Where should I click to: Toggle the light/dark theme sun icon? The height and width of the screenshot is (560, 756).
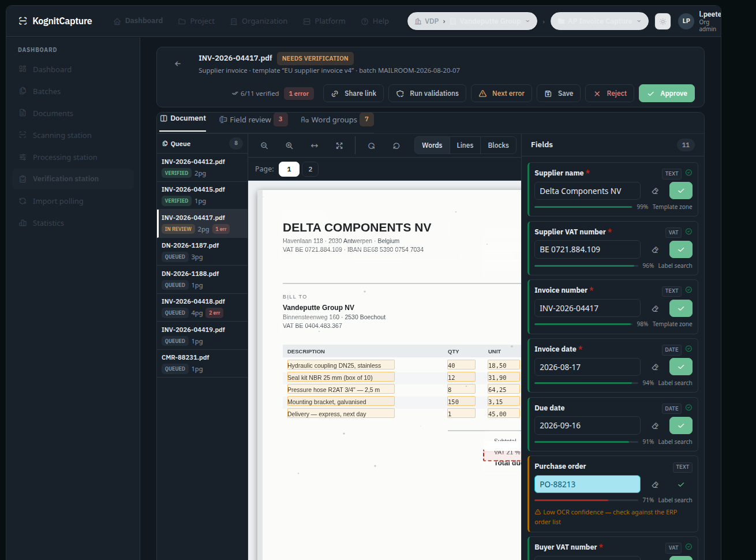(x=663, y=21)
